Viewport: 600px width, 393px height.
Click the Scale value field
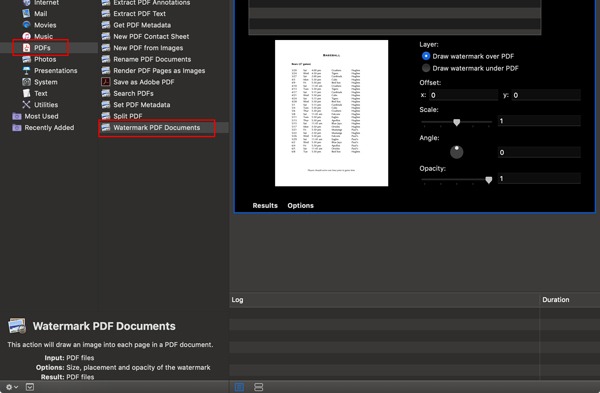coord(539,121)
